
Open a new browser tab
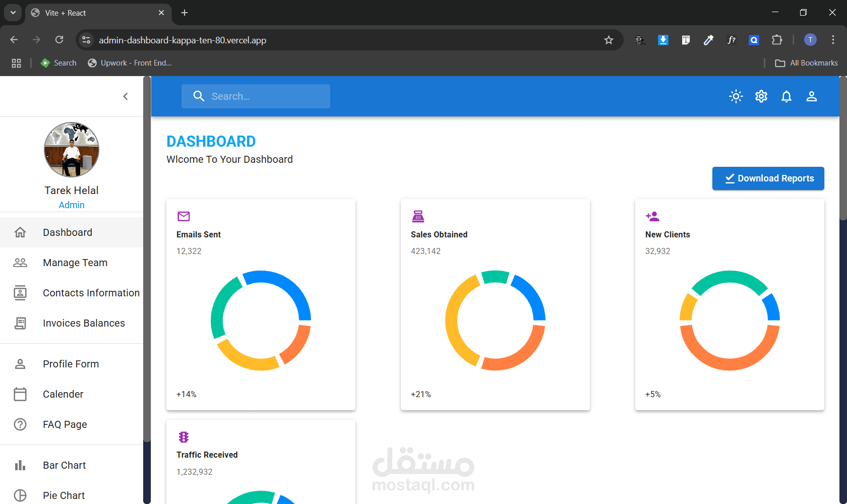(x=185, y=13)
